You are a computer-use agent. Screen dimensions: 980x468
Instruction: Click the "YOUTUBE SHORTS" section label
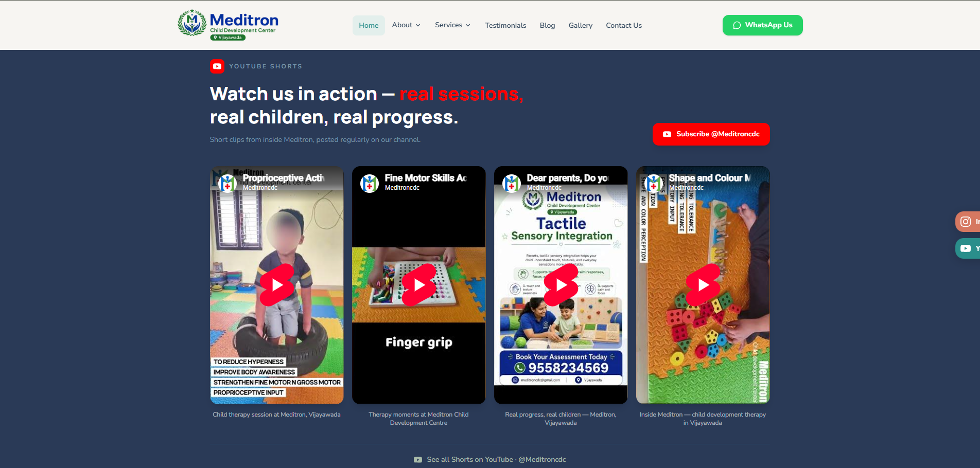click(266, 66)
